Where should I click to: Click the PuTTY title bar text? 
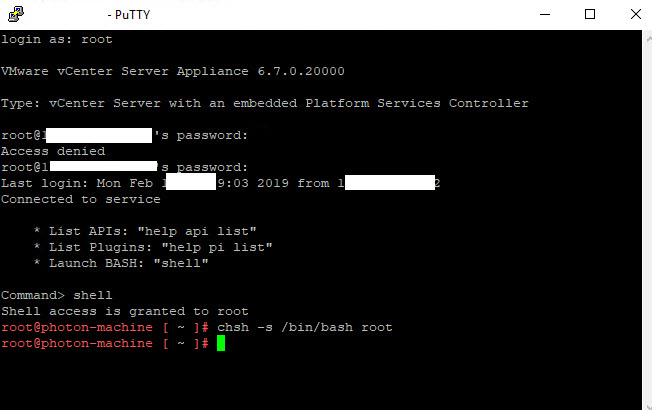tap(126, 16)
